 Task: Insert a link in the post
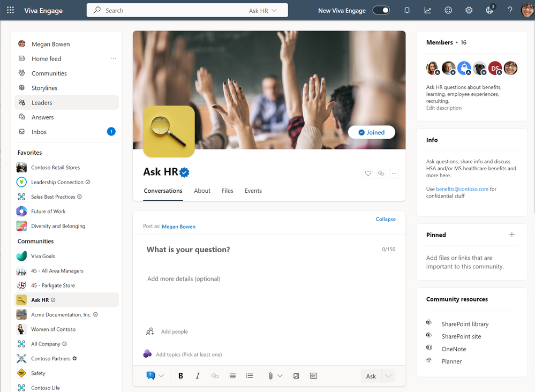pyautogui.click(x=215, y=375)
